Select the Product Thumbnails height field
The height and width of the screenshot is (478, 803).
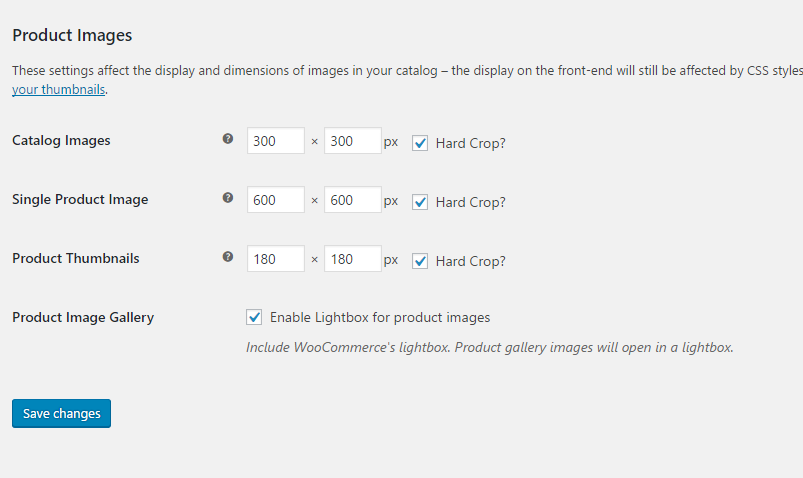pos(352,258)
